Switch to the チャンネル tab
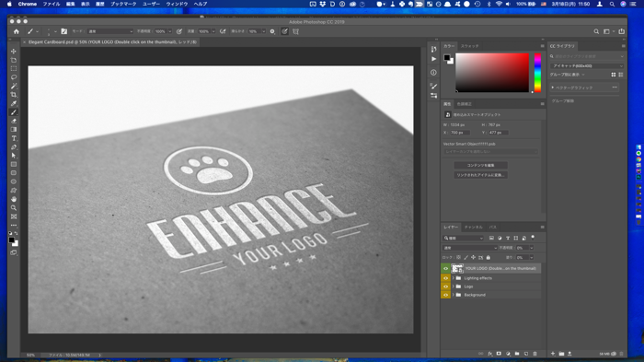Viewport: 644px width, 362px height. pos(473,228)
